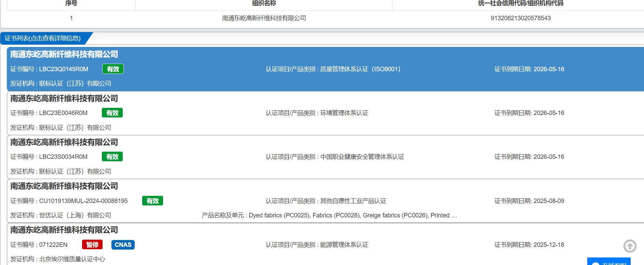Click sequence number 1 in the table

pyautogui.click(x=71, y=18)
